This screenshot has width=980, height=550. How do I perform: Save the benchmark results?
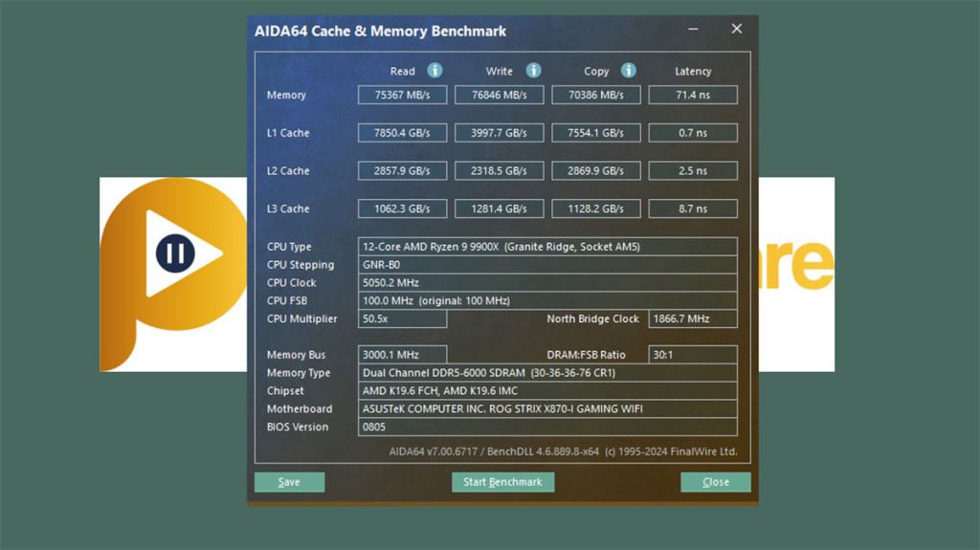(x=289, y=482)
